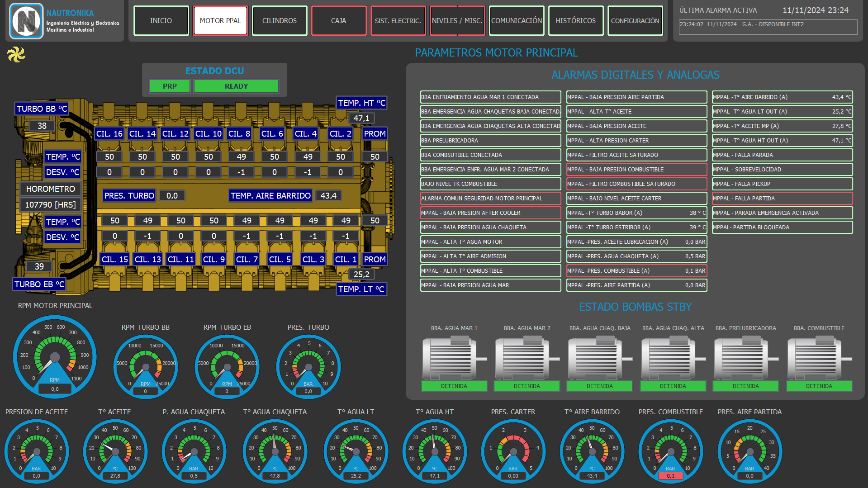
Task: Select the BBA. AGUA MAR 2 pump motor icon
Action: [x=527, y=358]
